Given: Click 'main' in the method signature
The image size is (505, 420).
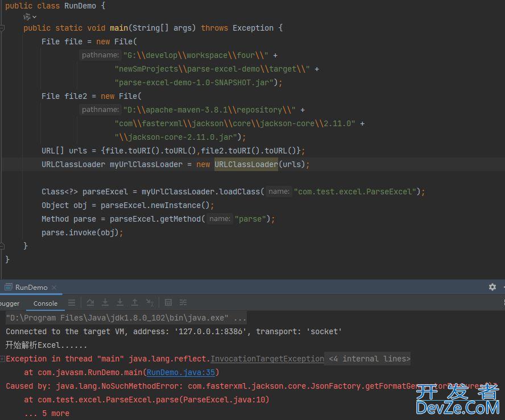Looking at the screenshot, I should click(x=119, y=28).
